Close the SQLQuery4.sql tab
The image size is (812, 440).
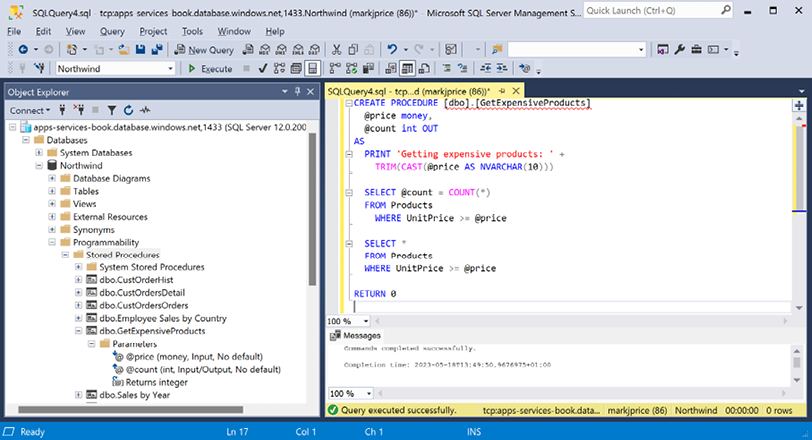pos(516,91)
